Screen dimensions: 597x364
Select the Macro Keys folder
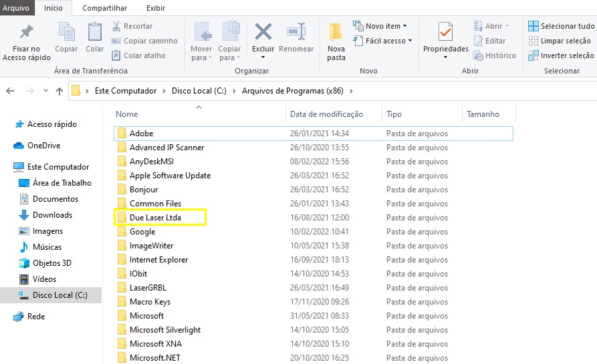point(313,302)
